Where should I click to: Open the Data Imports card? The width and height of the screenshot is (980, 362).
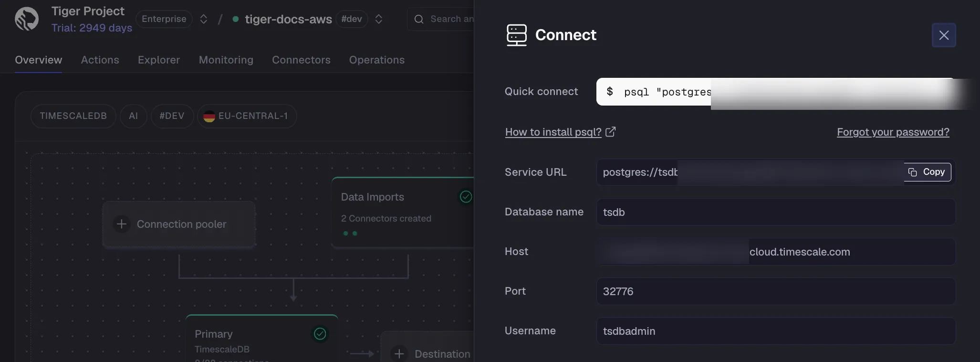point(403,213)
